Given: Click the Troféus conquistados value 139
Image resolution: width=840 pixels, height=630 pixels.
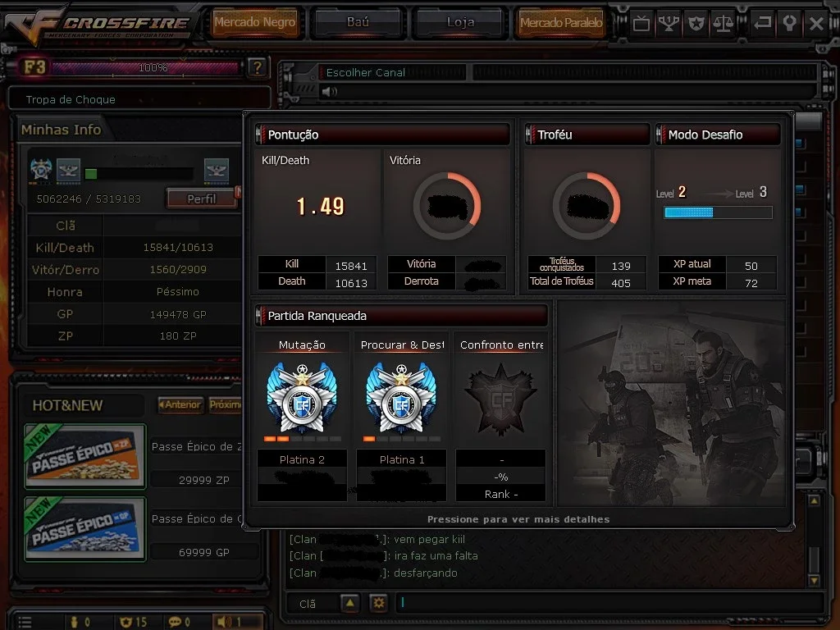Looking at the screenshot, I should pyautogui.click(x=620, y=265).
